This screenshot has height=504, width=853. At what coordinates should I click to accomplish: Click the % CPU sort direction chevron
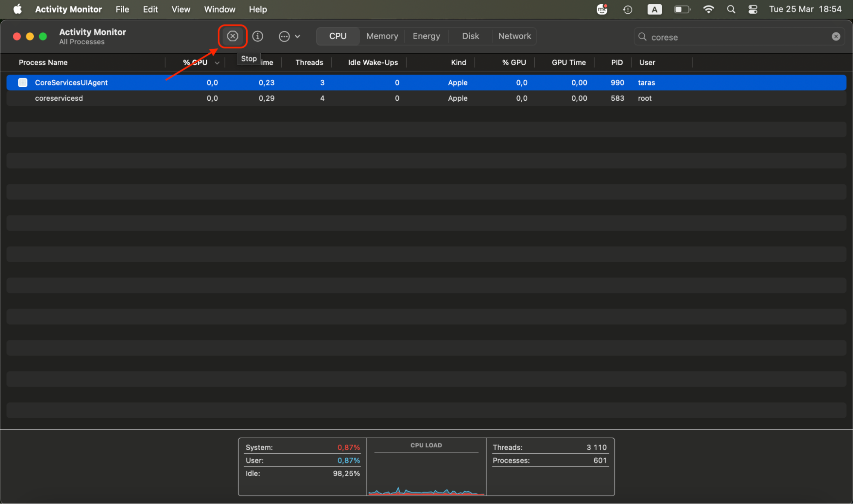[x=218, y=62]
